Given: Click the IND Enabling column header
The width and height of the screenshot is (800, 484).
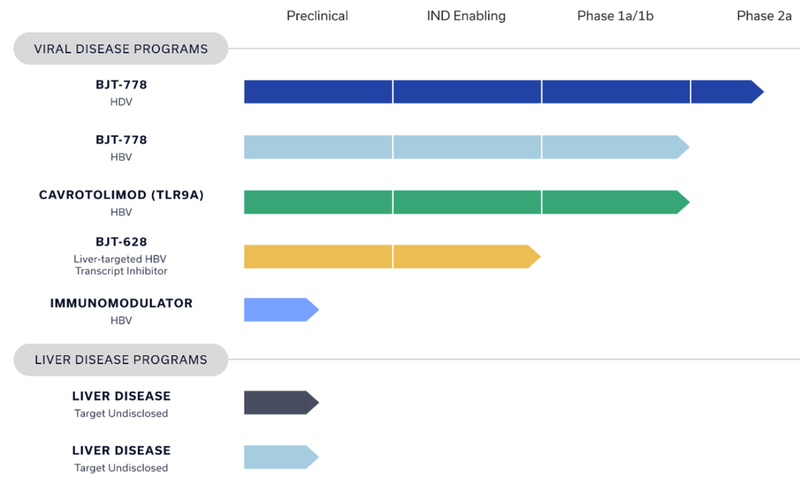Looking at the screenshot, I should pyautogui.click(x=465, y=16).
